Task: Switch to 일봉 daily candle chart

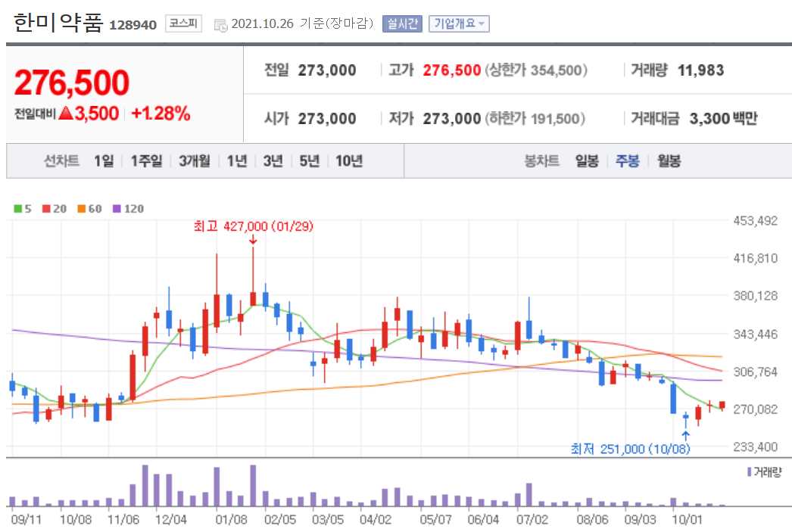Action: pyautogui.click(x=587, y=161)
